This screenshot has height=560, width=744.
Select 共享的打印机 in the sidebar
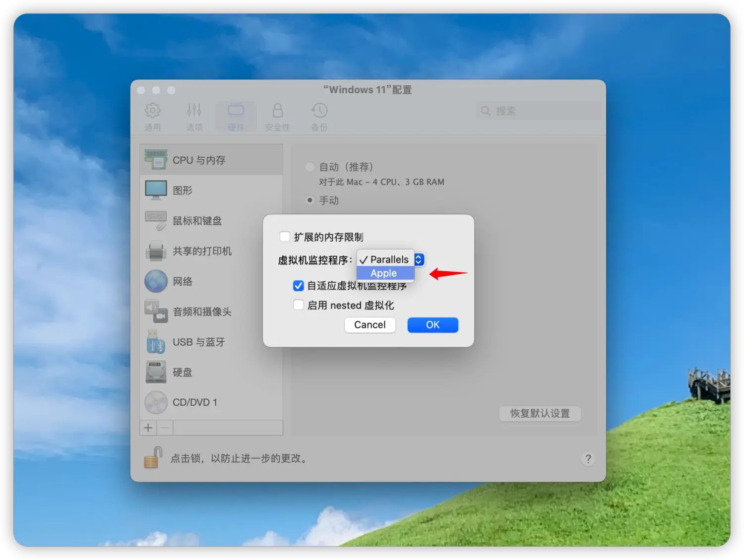211,251
